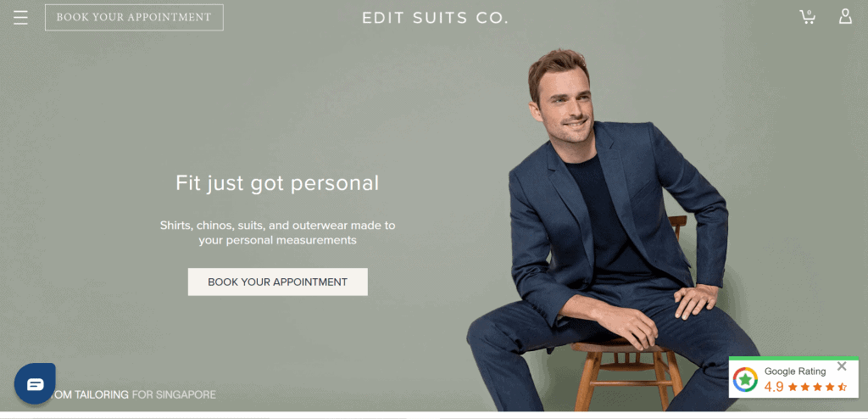Open the hamburger navigation menu
This screenshot has width=868, height=419.
(x=20, y=17)
